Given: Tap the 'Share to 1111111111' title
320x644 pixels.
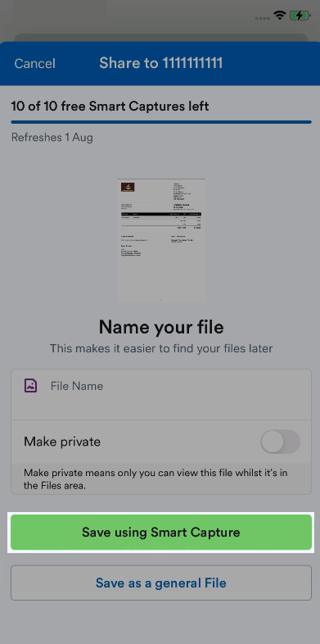Looking at the screenshot, I should (x=161, y=63).
